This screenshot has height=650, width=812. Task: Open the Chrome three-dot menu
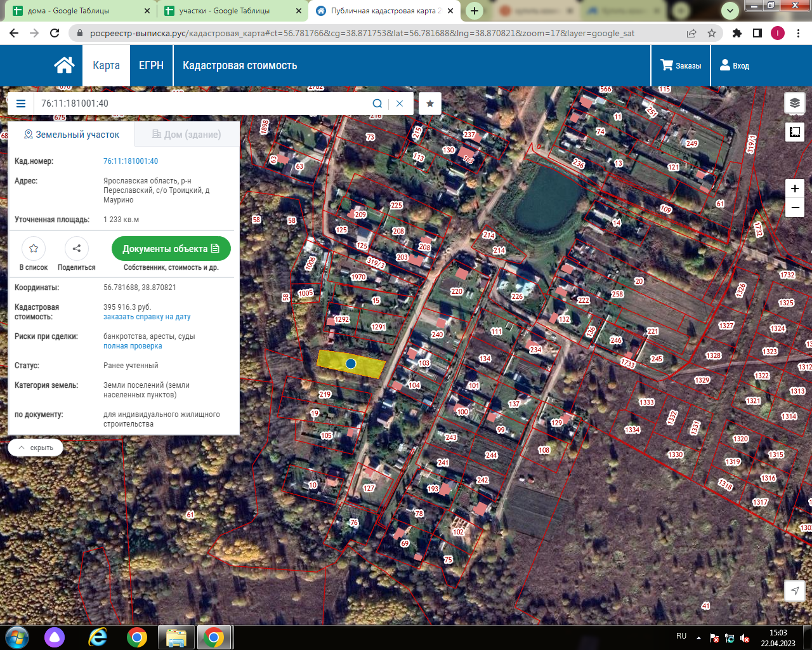pos(798,33)
